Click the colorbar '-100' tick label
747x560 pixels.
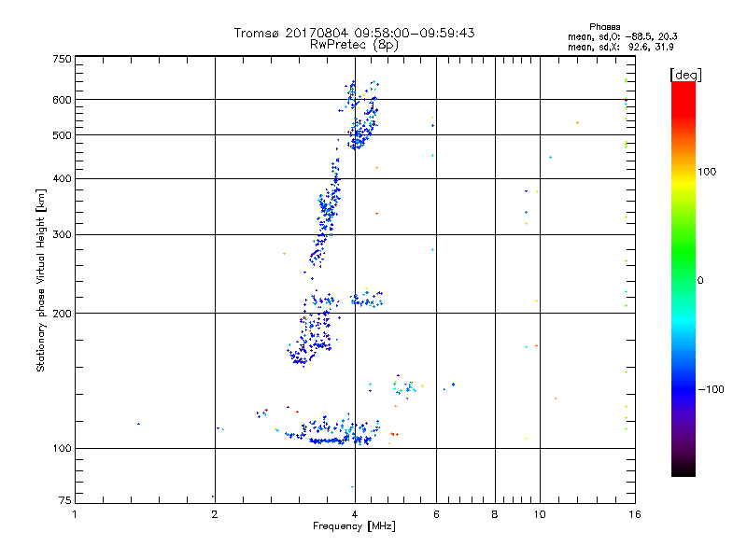click(x=711, y=389)
